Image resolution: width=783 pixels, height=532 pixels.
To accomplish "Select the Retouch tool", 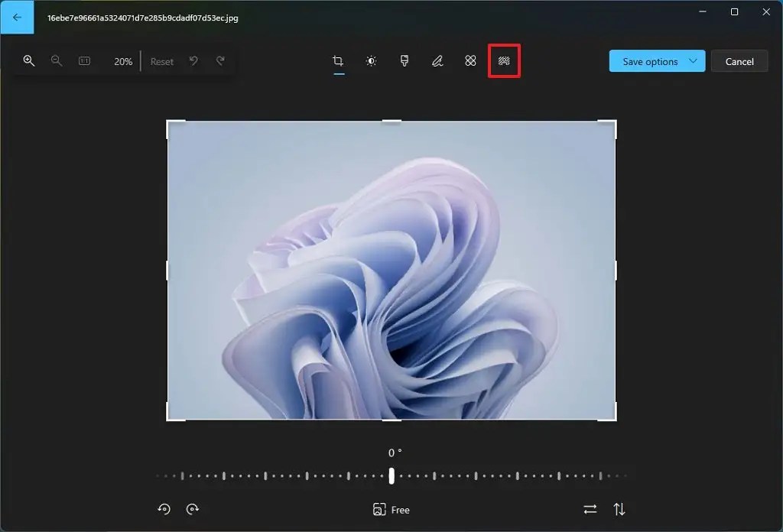I will [470, 60].
